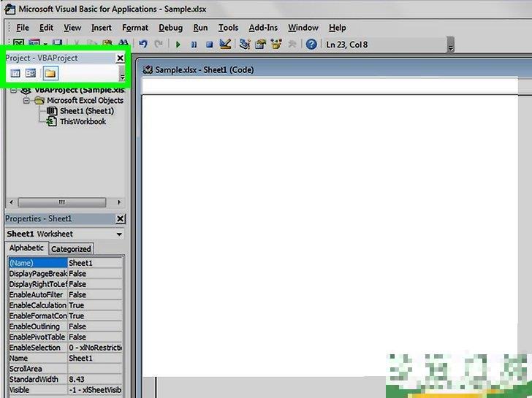Screen dimensions: 532x398
Task: Open toolbar options arrow at toolbar end
Action: coord(450,47)
